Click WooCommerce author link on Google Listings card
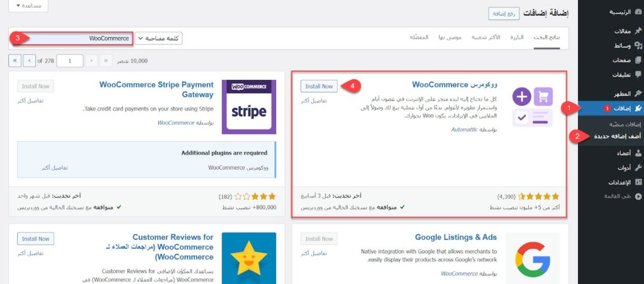 click(x=459, y=273)
